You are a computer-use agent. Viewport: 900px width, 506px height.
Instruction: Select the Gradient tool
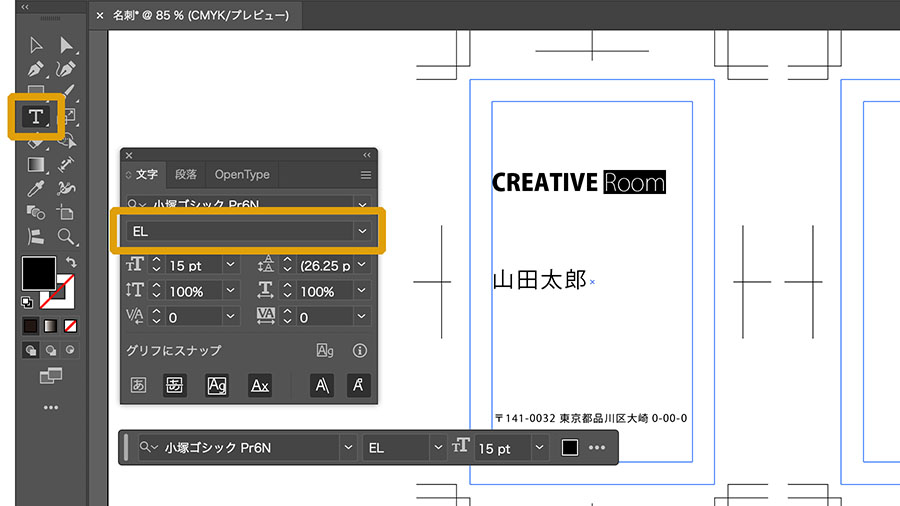[x=36, y=165]
